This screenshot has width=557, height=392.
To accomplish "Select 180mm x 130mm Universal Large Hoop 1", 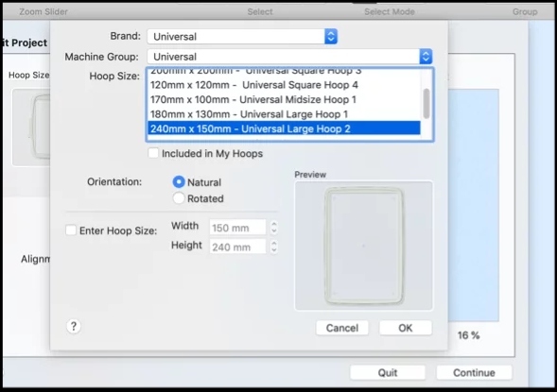I will tap(284, 114).
